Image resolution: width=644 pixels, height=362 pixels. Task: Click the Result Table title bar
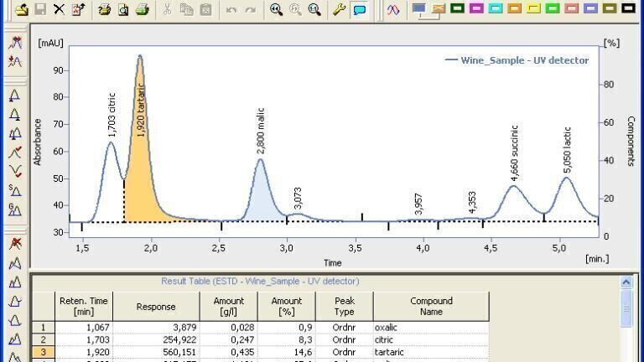pos(260,282)
